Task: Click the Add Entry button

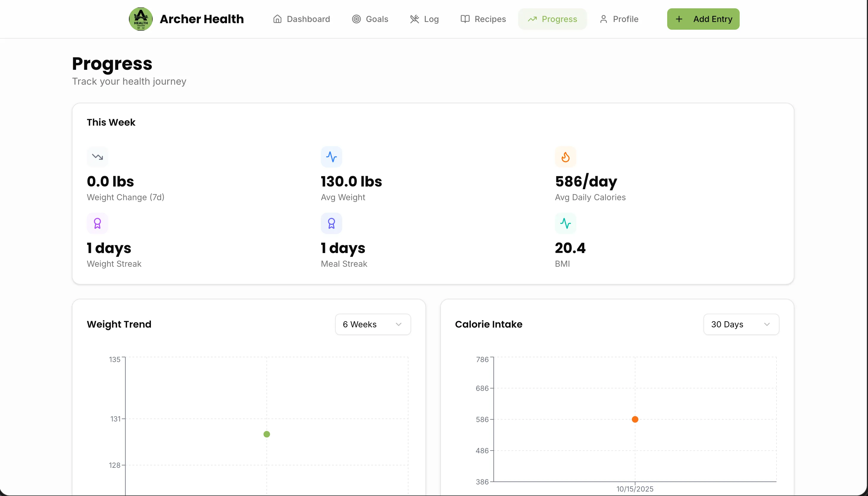Action: click(x=703, y=19)
